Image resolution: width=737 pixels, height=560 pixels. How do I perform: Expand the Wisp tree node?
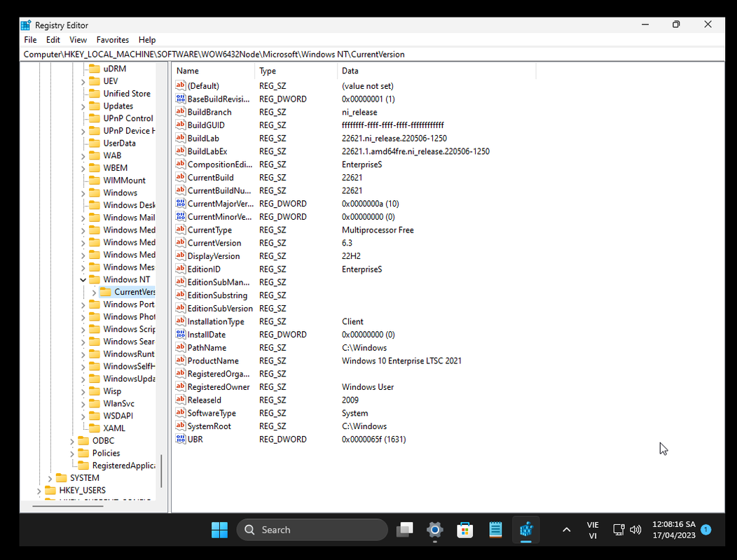tap(83, 391)
